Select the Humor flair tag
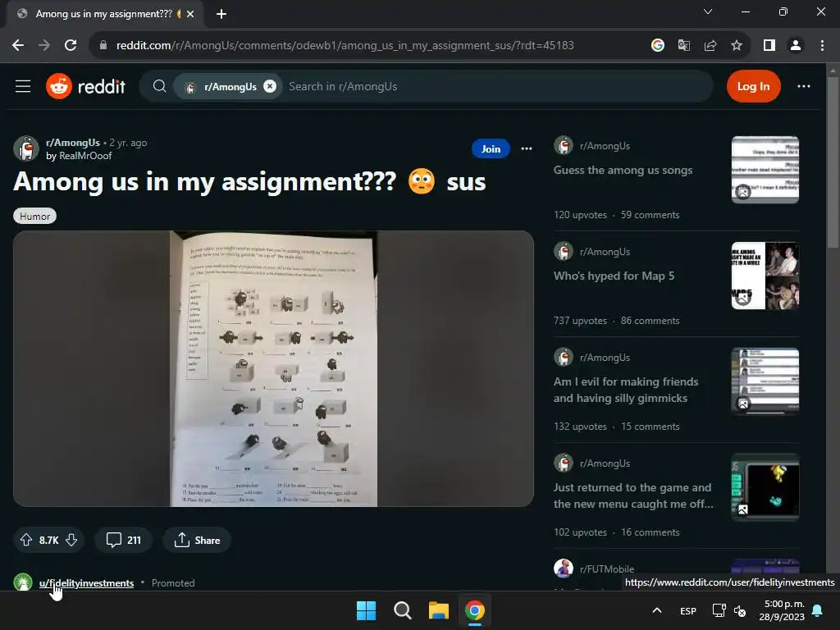840x630 pixels. click(34, 217)
